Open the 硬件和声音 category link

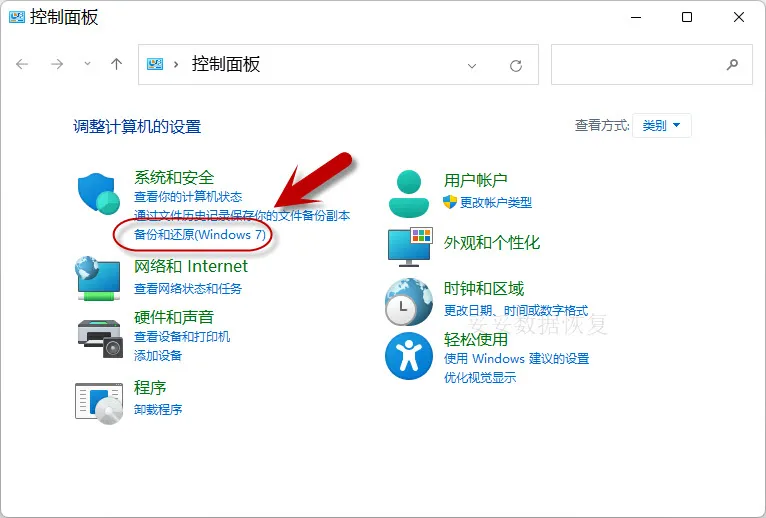click(x=174, y=317)
